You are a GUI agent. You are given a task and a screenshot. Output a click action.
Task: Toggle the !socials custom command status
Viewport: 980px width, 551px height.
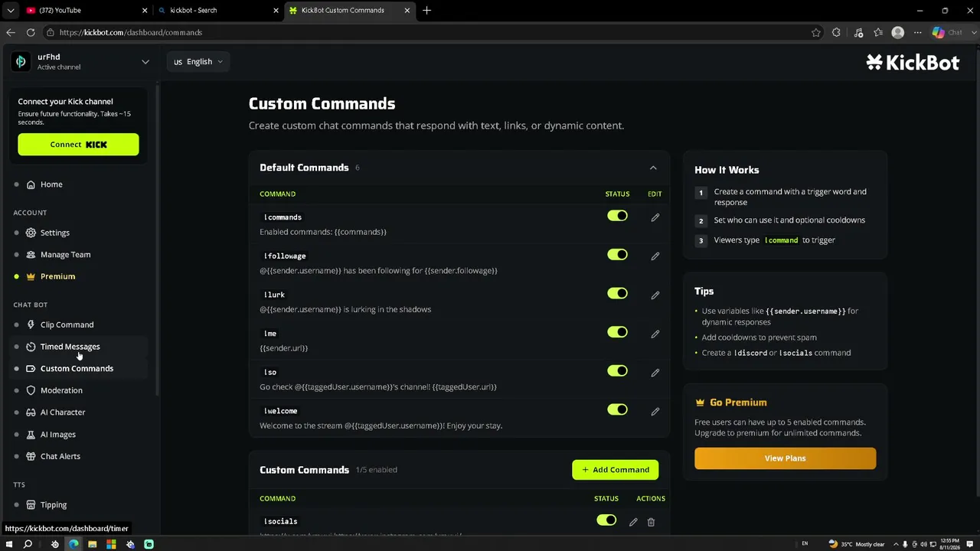[x=606, y=520]
